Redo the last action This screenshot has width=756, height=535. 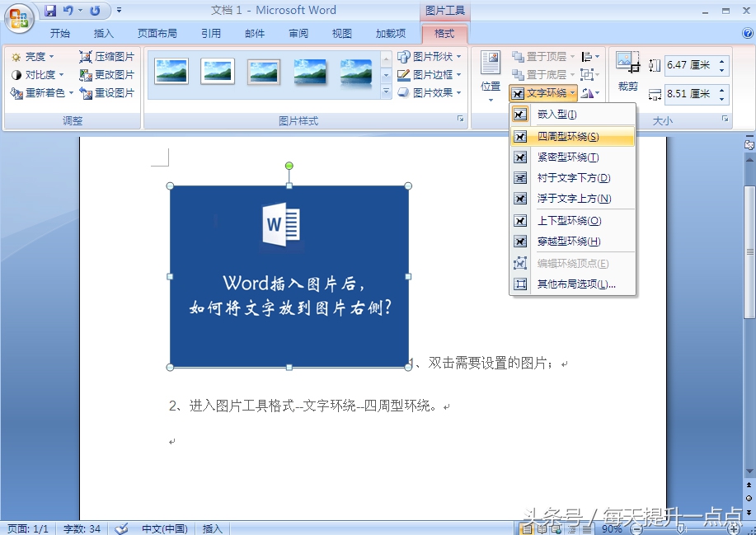point(95,10)
